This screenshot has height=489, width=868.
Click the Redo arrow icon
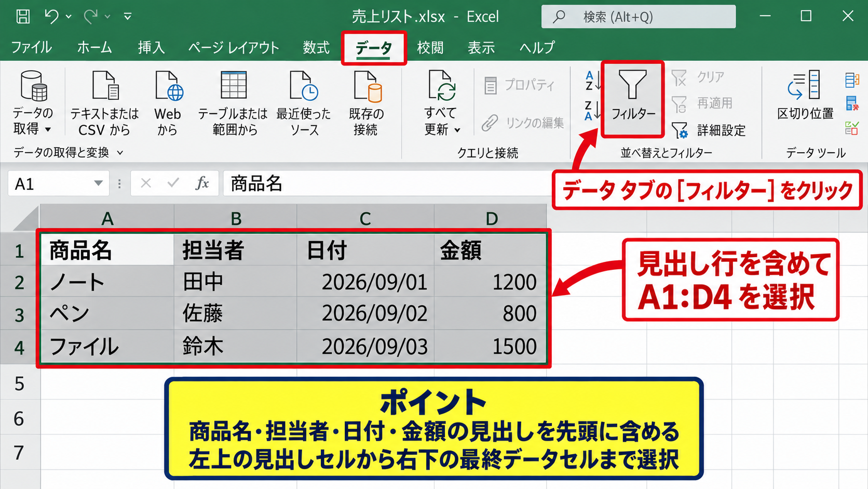(90, 17)
